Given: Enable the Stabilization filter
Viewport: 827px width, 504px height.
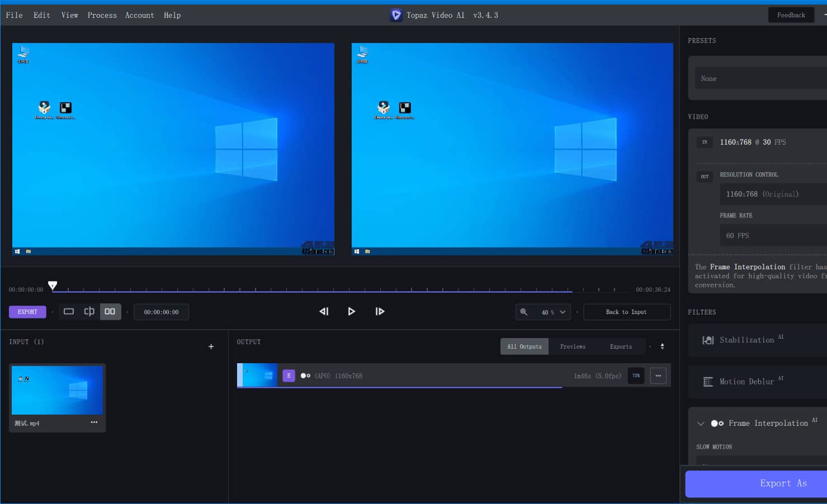Looking at the screenshot, I should tap(746, 340).
